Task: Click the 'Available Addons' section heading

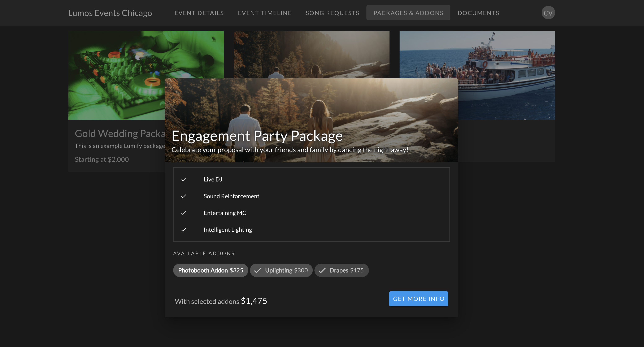Action: click(x=204, y=253)
